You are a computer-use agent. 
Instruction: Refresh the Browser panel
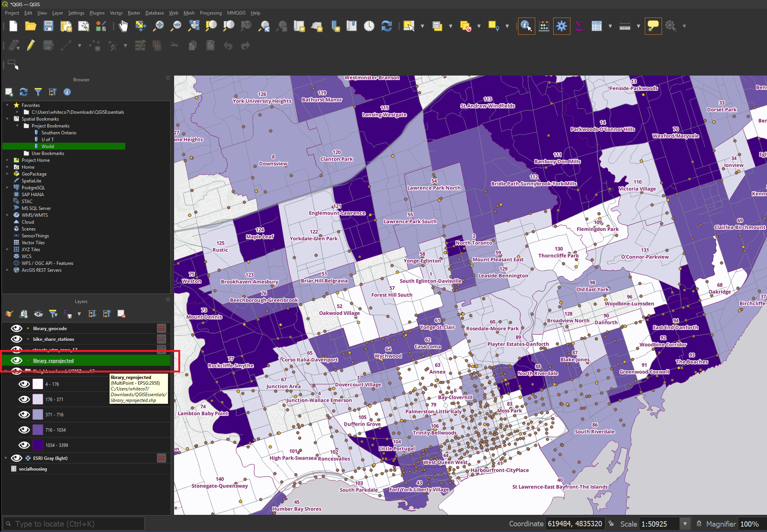point(23,92)
